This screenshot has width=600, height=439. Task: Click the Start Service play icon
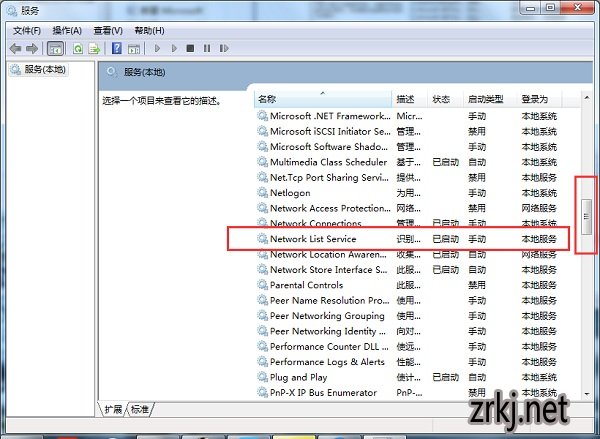pos(157,48)
